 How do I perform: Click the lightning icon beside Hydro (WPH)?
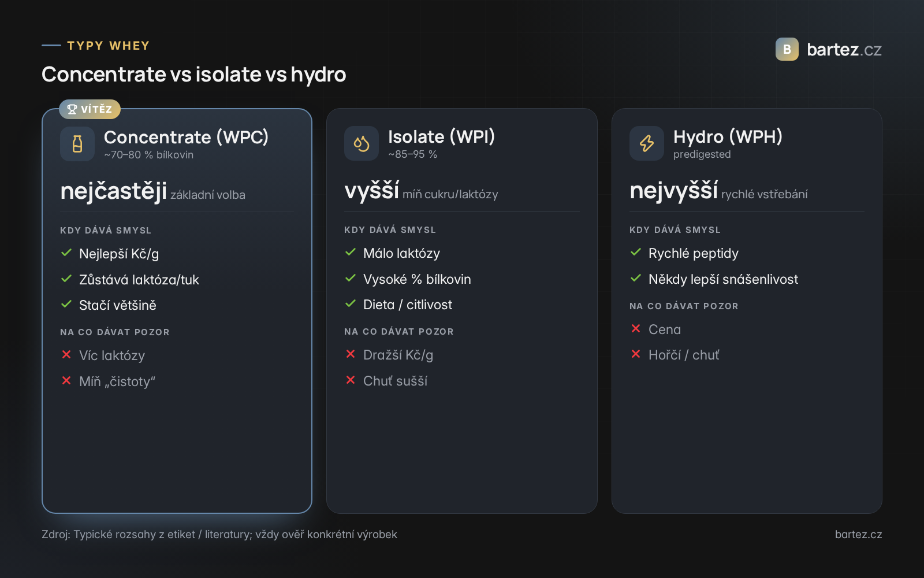647,143
